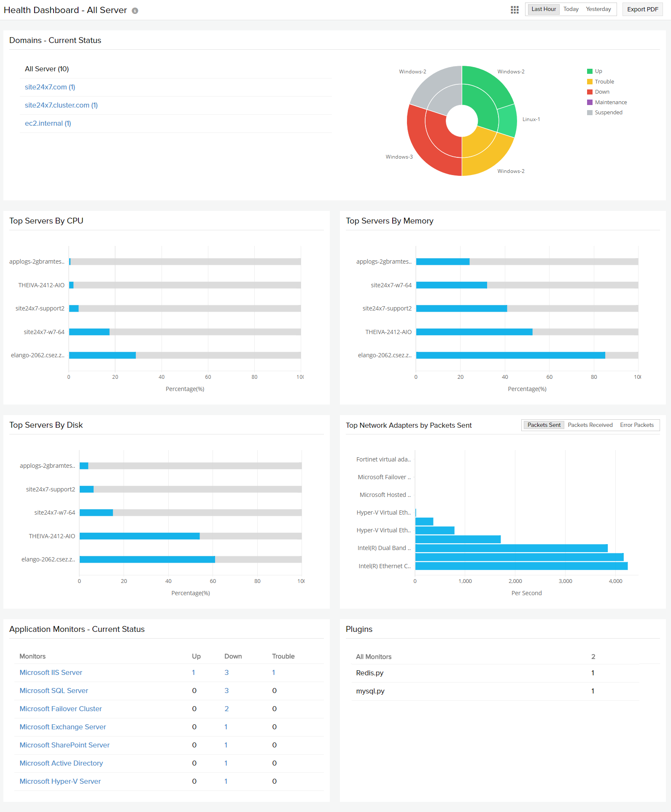671x812 pixels.
Task: Open Microsoft Failover Cluster monitor
Action: [61, 709]
